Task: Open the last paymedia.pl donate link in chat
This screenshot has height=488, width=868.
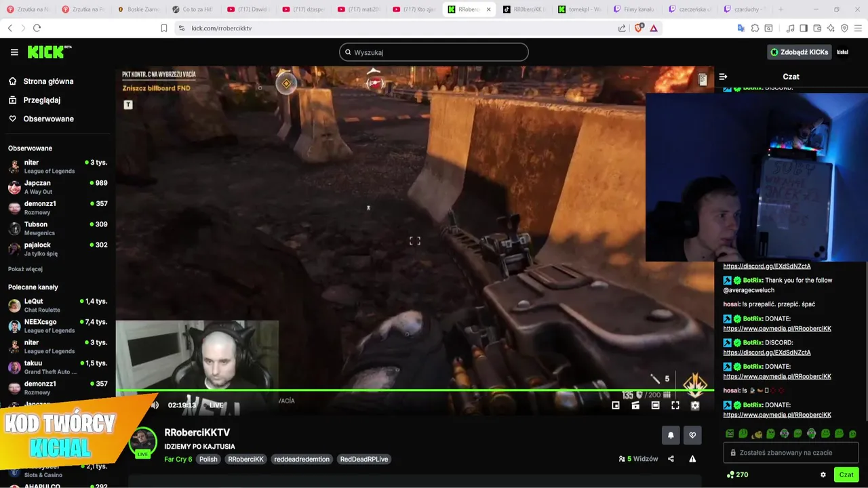Action: [777, 415]
